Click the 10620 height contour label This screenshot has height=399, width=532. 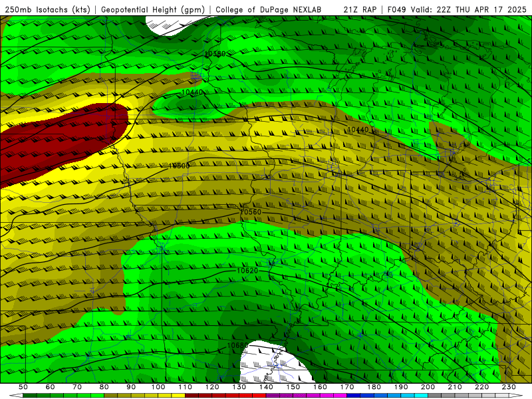tap(247, 271)
